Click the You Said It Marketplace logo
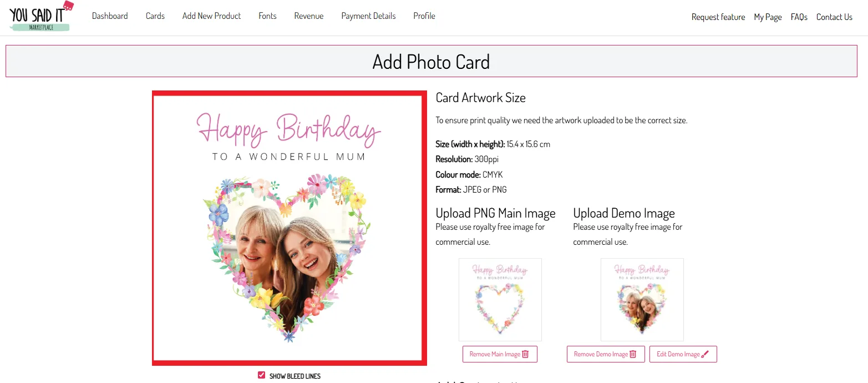The height and width of the screenshot is (383, 868). pyautogui.click(x=41, y=16)
